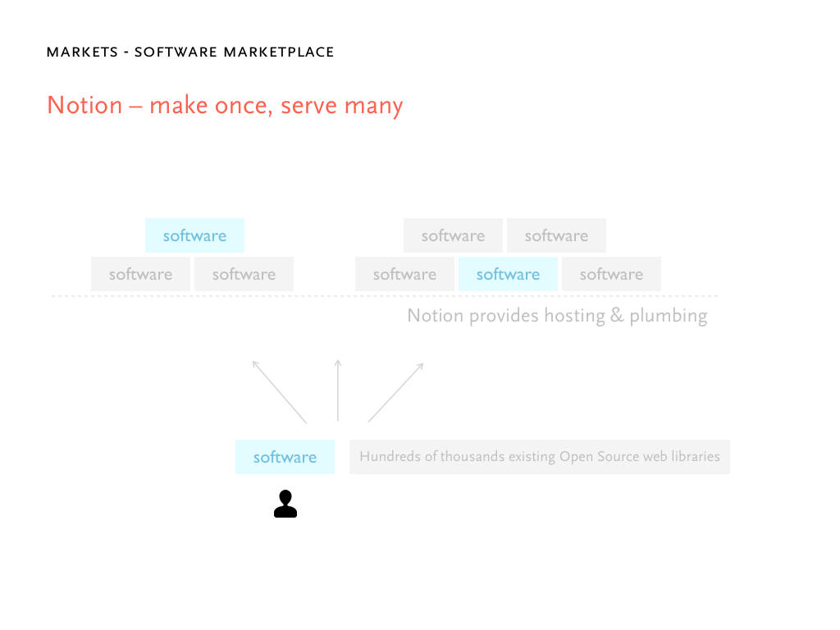Screen dimensions: 840x630
Task: Click the black person silhouette icon
Action: (285, 504)
